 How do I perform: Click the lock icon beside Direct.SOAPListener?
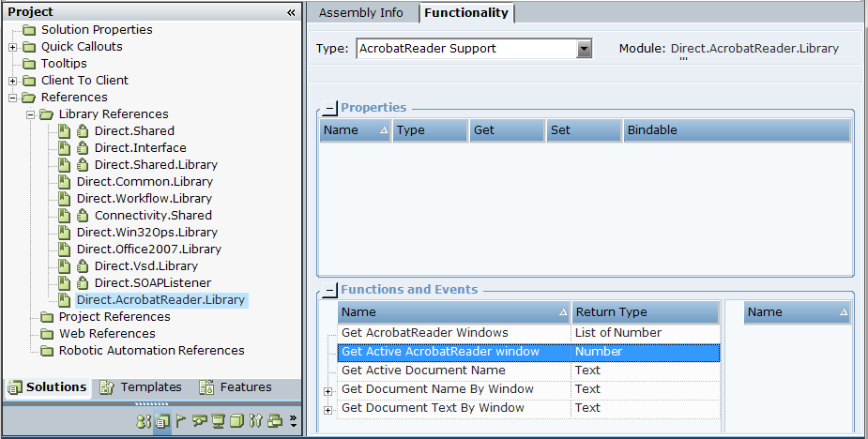click(x=82, y=283)
